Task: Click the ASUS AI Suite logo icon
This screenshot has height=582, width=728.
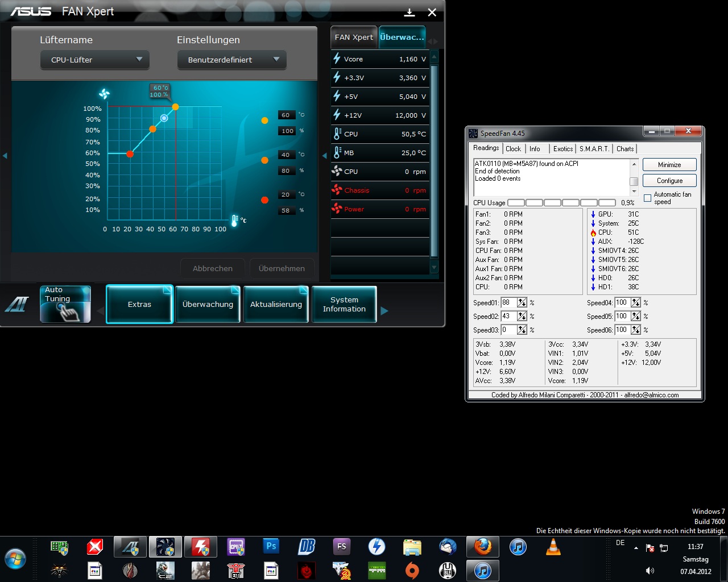Action: coord(17,305)
